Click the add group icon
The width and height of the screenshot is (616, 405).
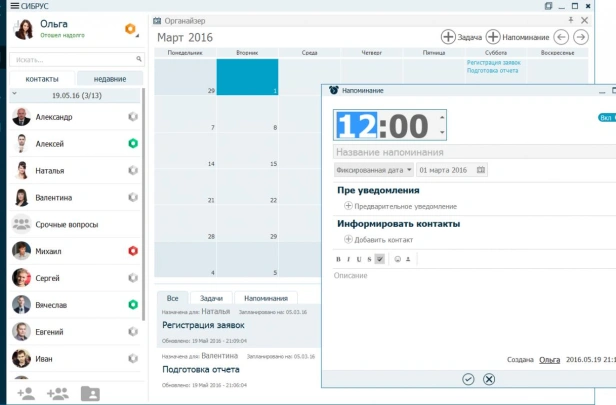(x=58, y=393)
